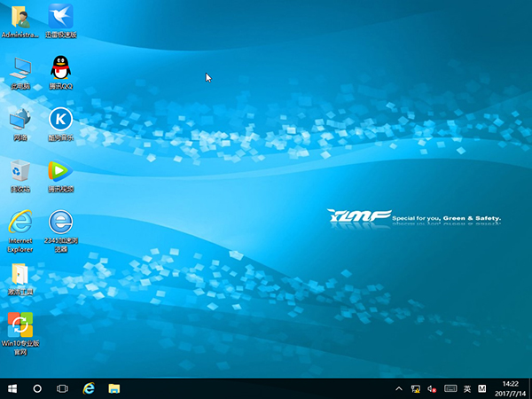This screenshot has height=399, width=532.
Task: Open the taskbar clock and date
Action: [x=510, y=388]
